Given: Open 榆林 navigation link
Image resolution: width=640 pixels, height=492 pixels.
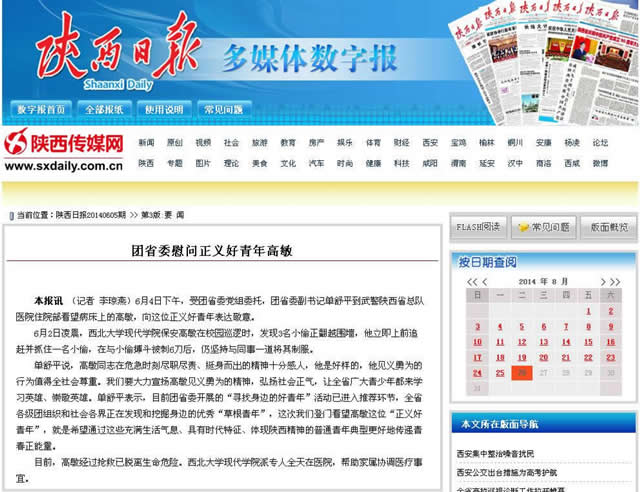Looking at the screenshot, I should tap(487, 142).
